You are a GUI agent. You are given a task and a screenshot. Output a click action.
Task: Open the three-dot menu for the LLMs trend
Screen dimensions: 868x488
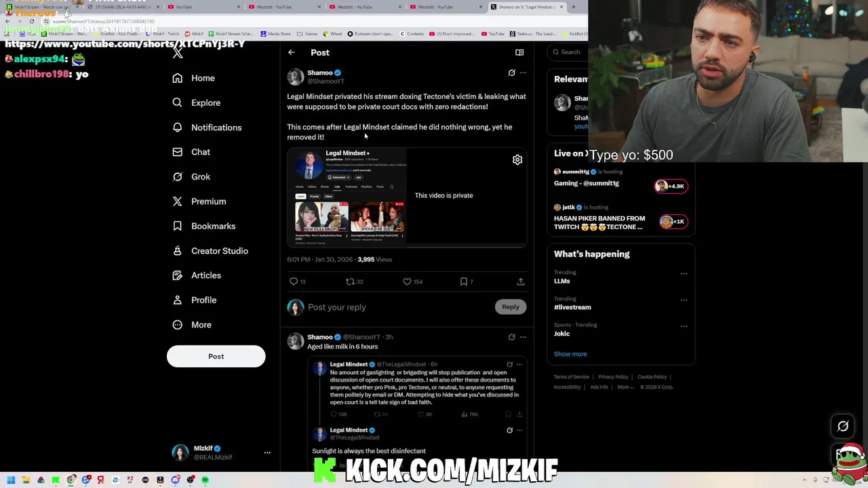tap(684, 274)
